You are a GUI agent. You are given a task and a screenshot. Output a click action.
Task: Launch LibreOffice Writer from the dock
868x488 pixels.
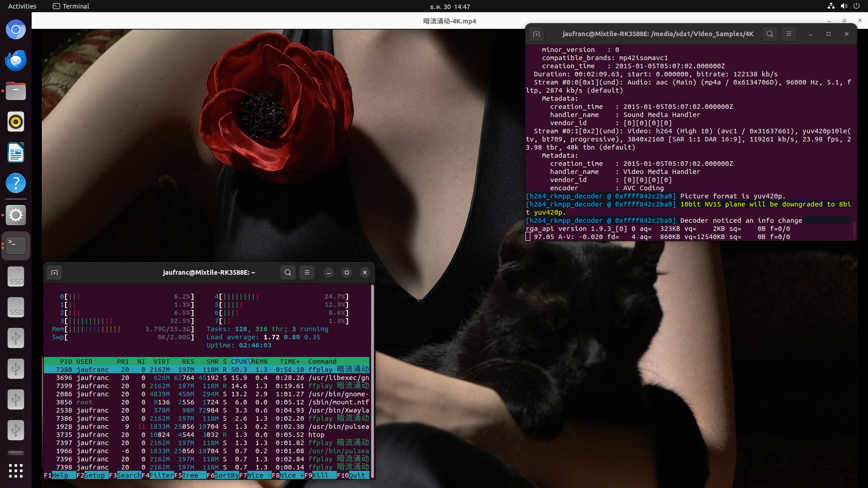pyautogui.click(x=16, y=153)
